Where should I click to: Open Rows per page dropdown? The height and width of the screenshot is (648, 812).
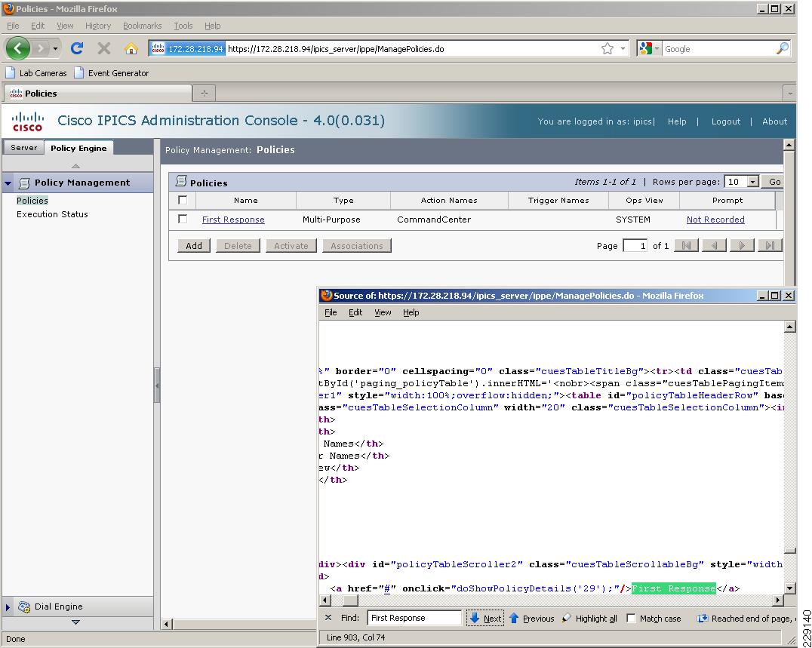click(x=753, y=182)
